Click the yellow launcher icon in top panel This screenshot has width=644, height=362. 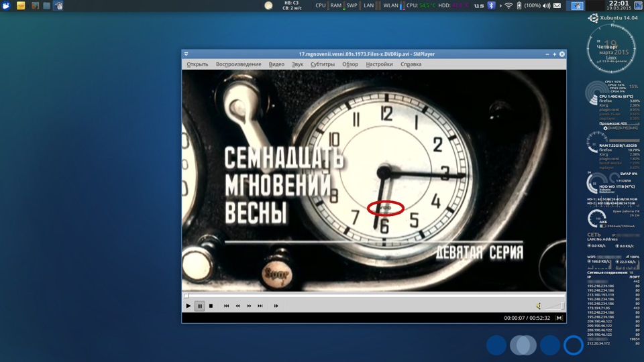click(x=21, y=5)
